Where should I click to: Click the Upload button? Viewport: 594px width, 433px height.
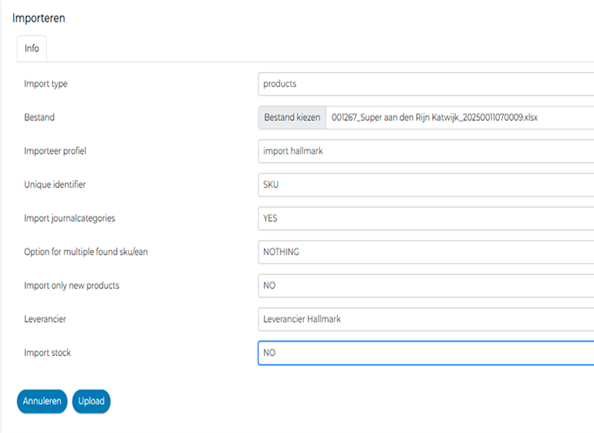click(x=91, y=401)
